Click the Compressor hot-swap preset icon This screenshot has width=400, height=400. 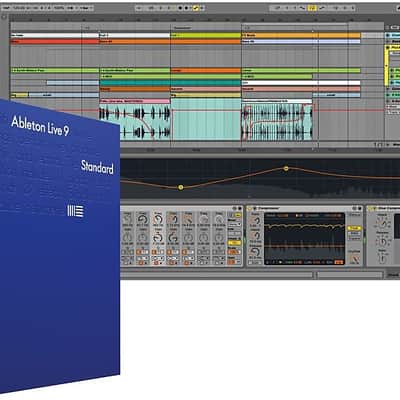point(355,209)
